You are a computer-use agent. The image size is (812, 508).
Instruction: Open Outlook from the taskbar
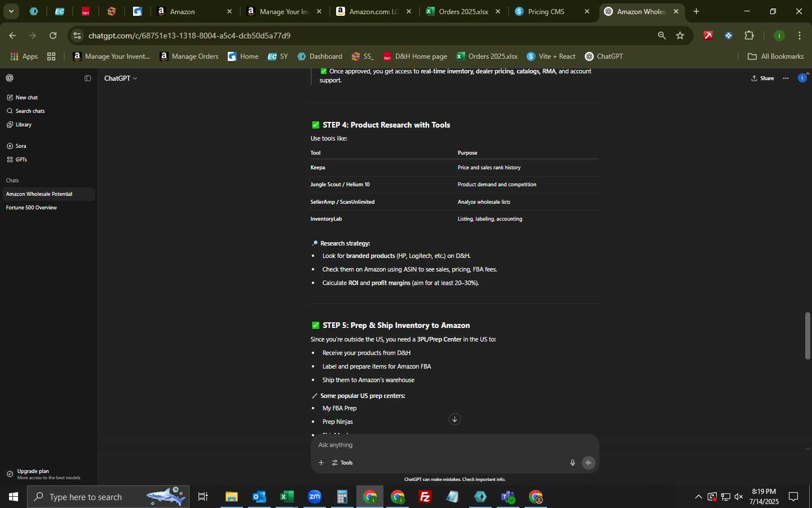click(259, 497)
